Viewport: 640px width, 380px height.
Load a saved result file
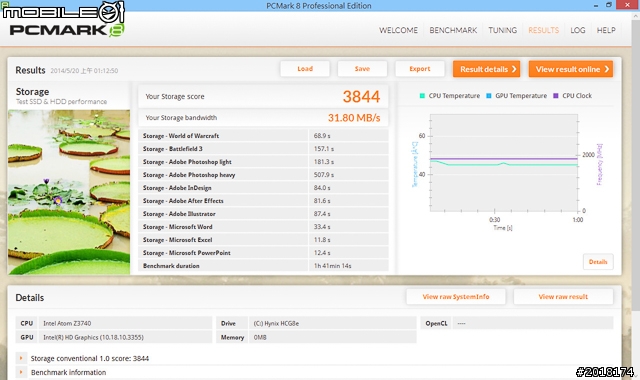(x=305, y=69)
